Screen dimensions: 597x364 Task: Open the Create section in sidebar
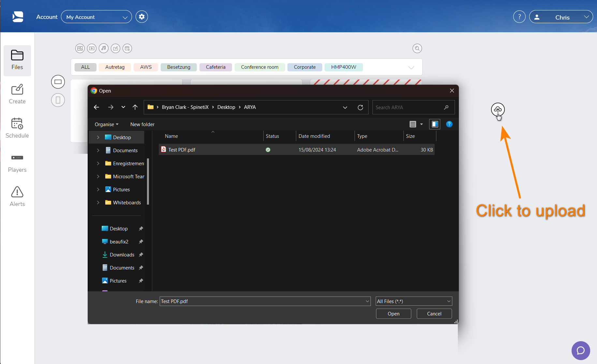[17, 95]
